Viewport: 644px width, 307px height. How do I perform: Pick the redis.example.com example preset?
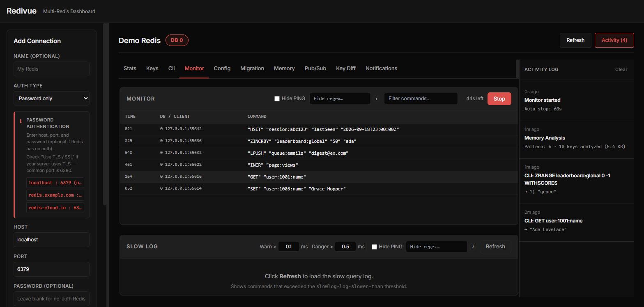(x=55, y=195)
